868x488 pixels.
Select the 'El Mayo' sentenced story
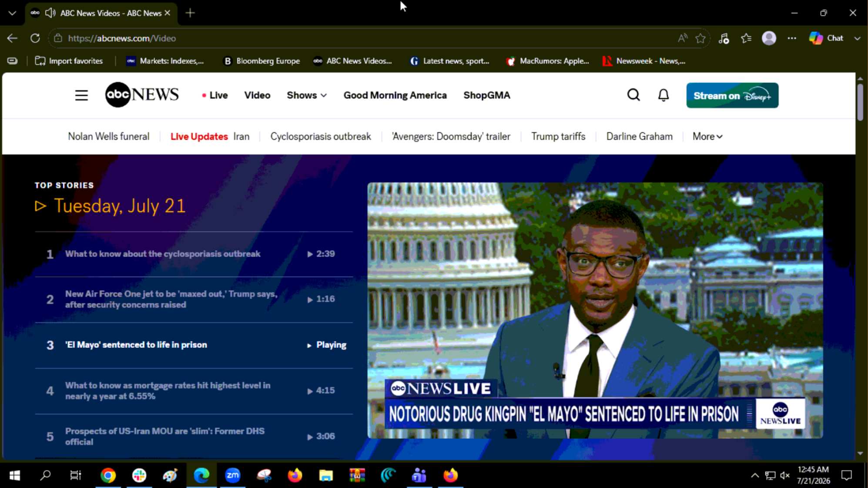point(194,345)
